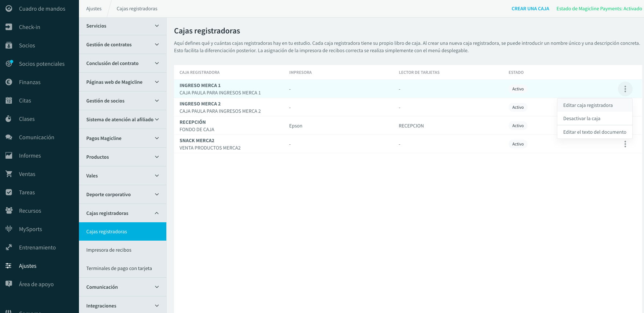Expand the Integraciones section
This screenshot has height=313, width=644.
pos(123,306)
